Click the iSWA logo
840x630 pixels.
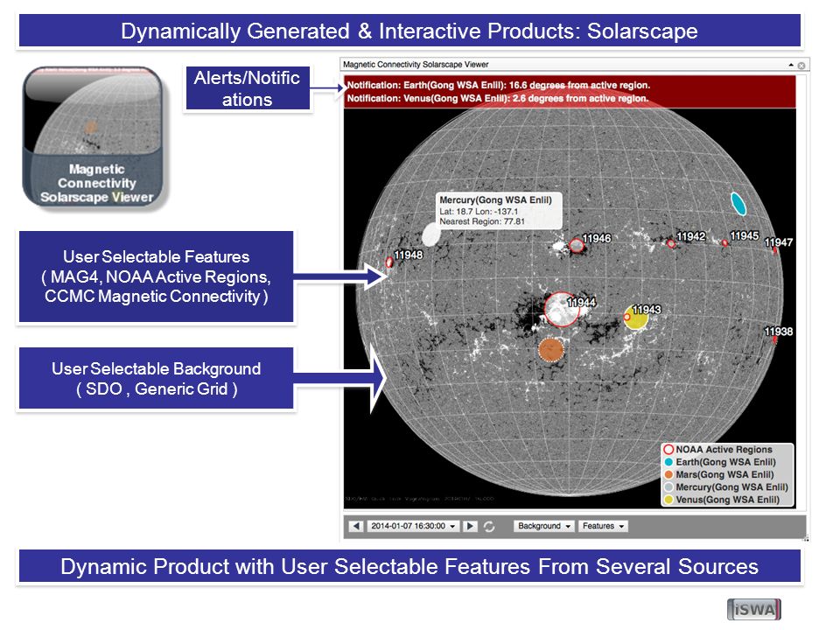click(753, 610)
